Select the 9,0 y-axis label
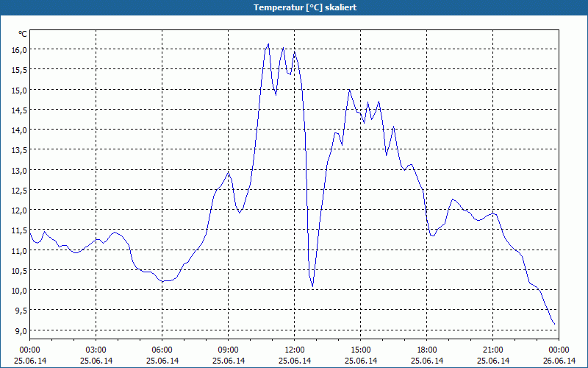 click(21, 330)
